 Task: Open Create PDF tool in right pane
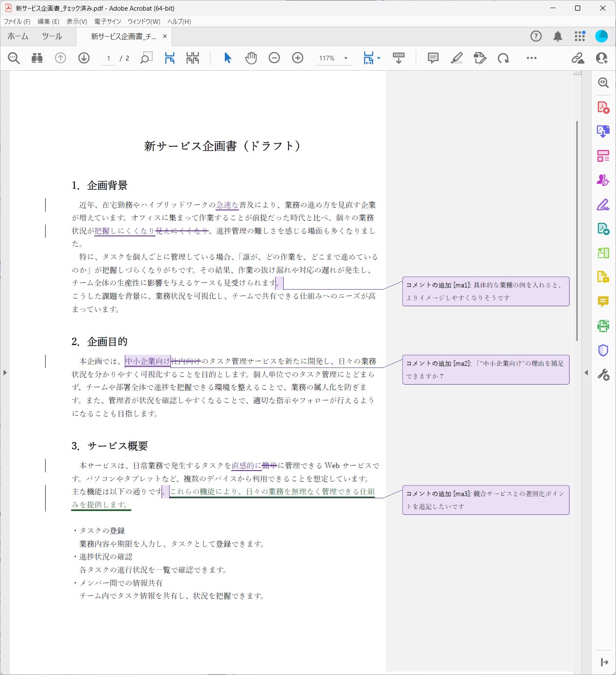[603, 107]
